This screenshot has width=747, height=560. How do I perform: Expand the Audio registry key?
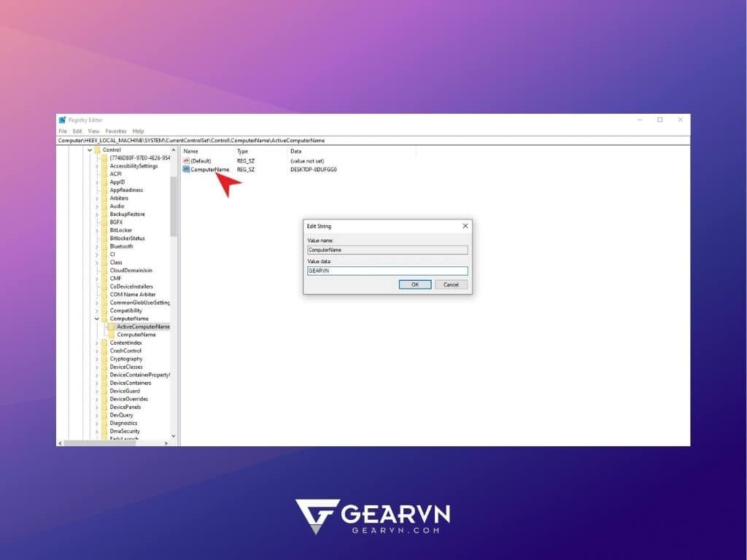coord(96,206)
